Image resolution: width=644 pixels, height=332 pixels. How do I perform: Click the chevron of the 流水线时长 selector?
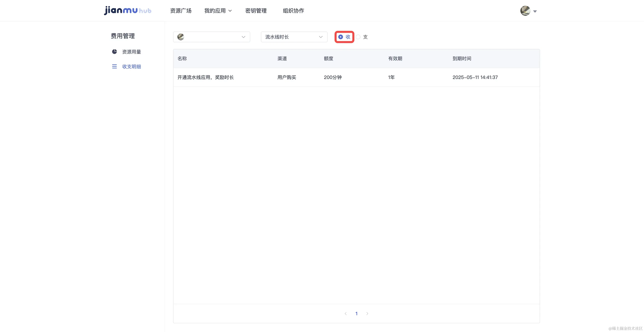[321, 37]
